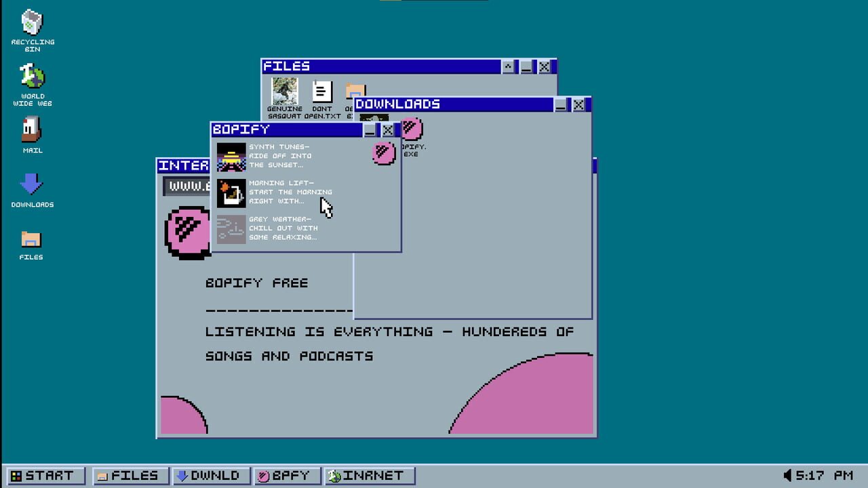Click the pink Bopify logo in Bopify window
The image size is (868, 488).
(384, 152)
